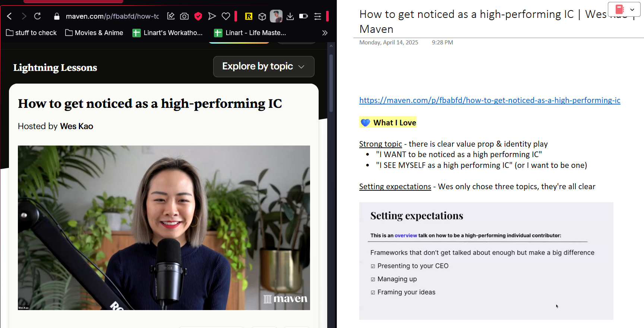Click the Wes Kao video thumbnail
The width and height of the screenshot is (644, 328).
tap(164, 228)
